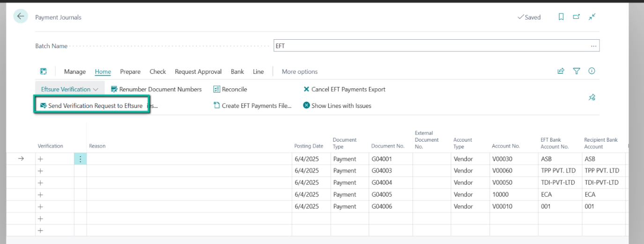Open page in new window icon
This screenshot has height=244, width=644.
coord(577,17)
